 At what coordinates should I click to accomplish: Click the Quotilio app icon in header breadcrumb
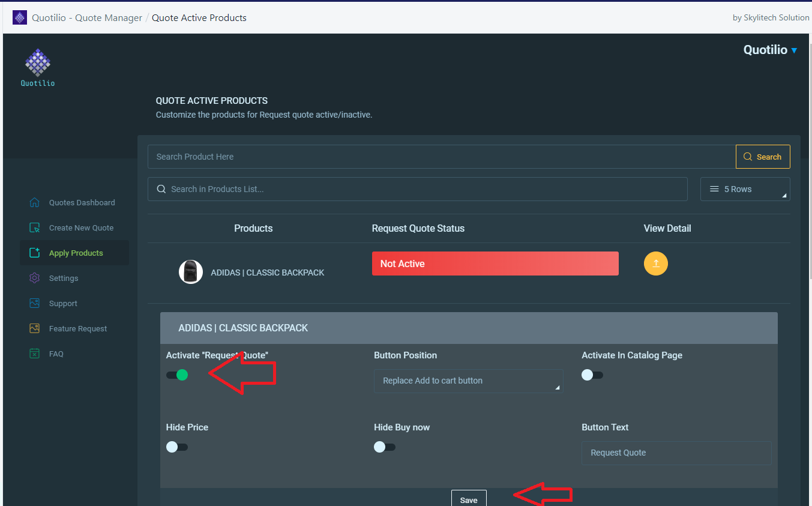20,17
